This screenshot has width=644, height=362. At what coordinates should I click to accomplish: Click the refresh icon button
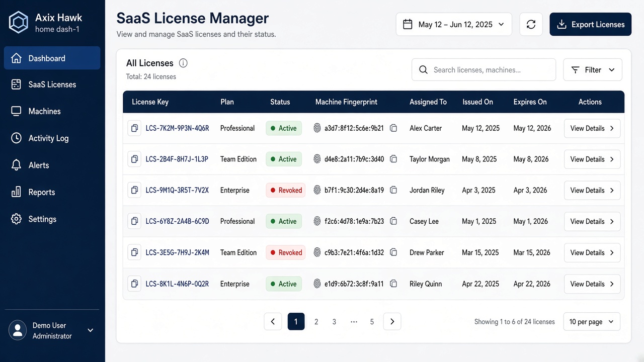[x=531, y=24]
